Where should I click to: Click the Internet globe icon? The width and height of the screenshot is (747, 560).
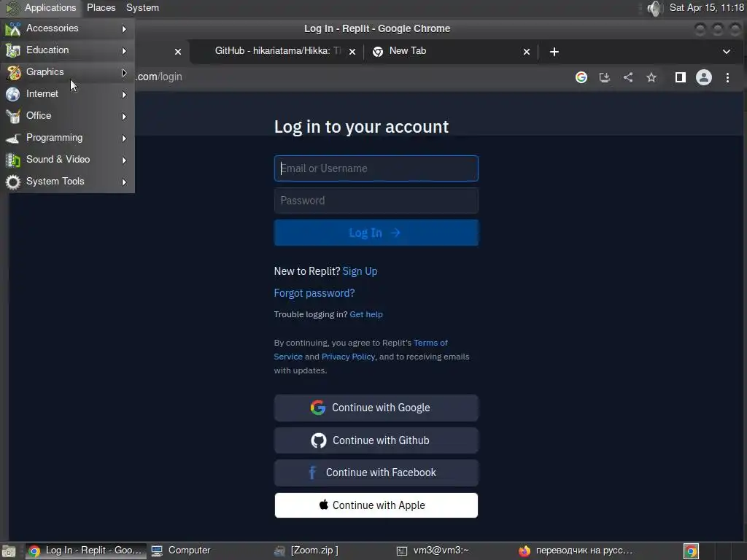13,94
